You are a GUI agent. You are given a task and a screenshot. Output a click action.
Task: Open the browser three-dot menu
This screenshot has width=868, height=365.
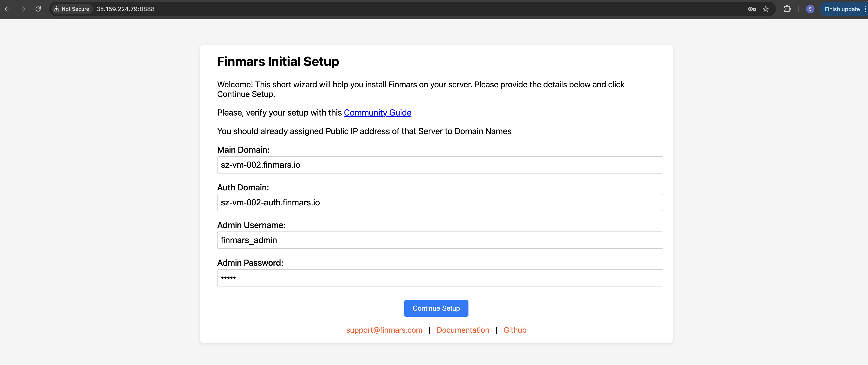pyautogui.click(x=865, y=9)
